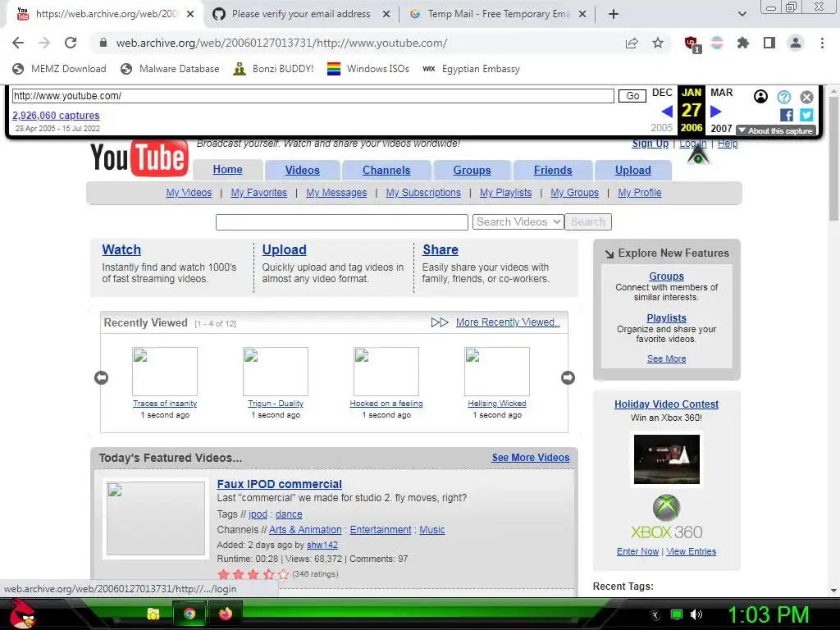840x630 pixels.
Task: Open the Wayback help question icon
Action: (783, 97)
